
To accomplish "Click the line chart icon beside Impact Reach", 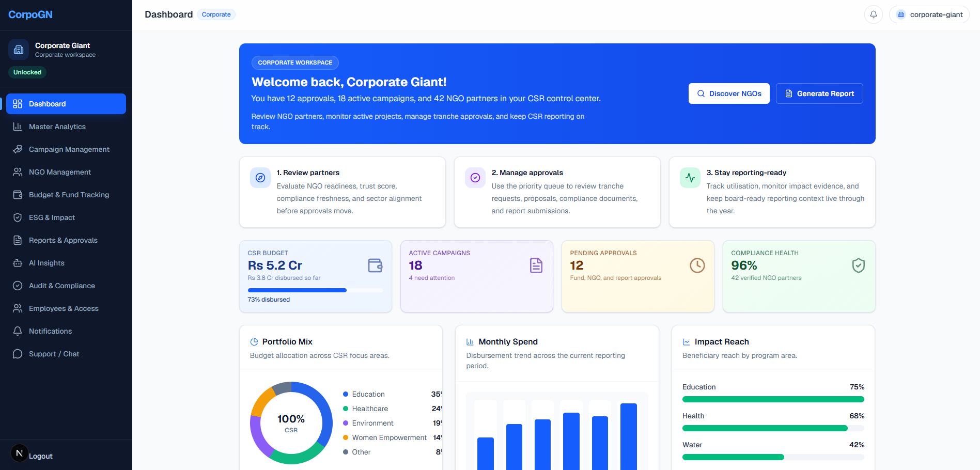I will coord(687,342).
